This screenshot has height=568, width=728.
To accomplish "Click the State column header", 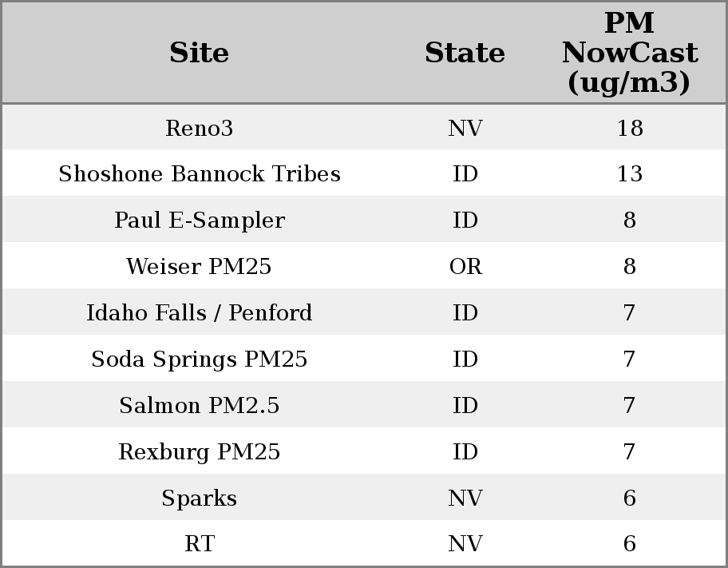I will point(465,54).
